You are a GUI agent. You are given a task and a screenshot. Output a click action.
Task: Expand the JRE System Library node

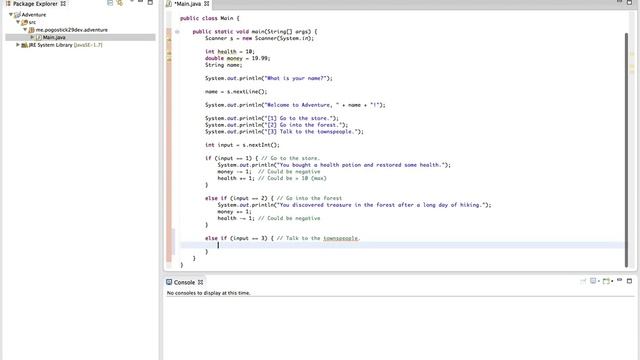tap(18, 44)
